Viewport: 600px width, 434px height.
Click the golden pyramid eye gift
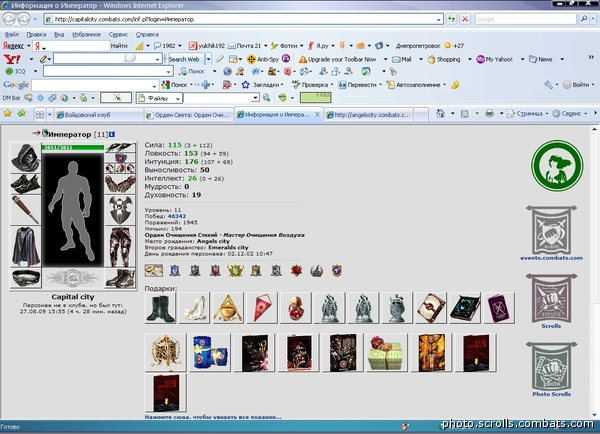(x=228, y=308)
